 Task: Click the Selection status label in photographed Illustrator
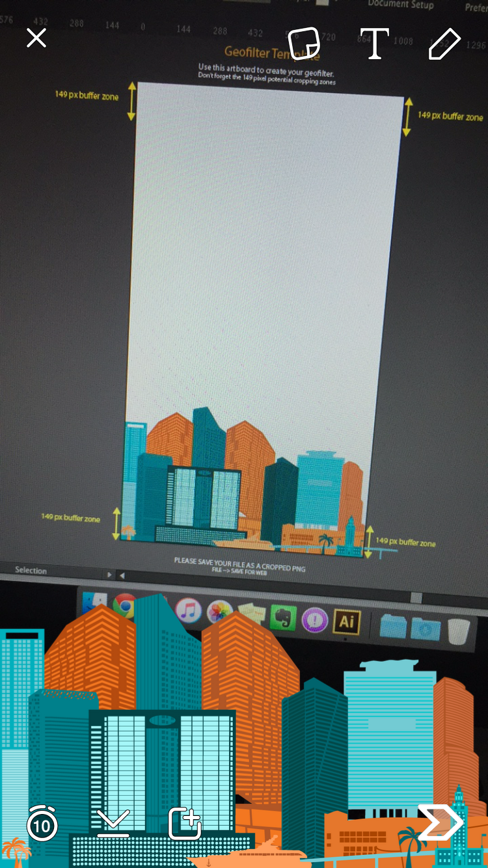(31, 571)
